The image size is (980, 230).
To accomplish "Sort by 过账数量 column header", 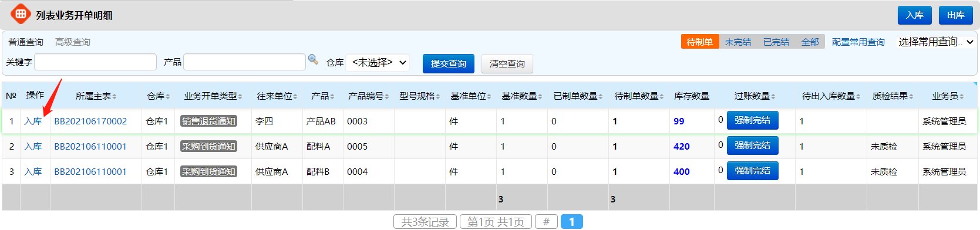I will [x=755, y=96].
